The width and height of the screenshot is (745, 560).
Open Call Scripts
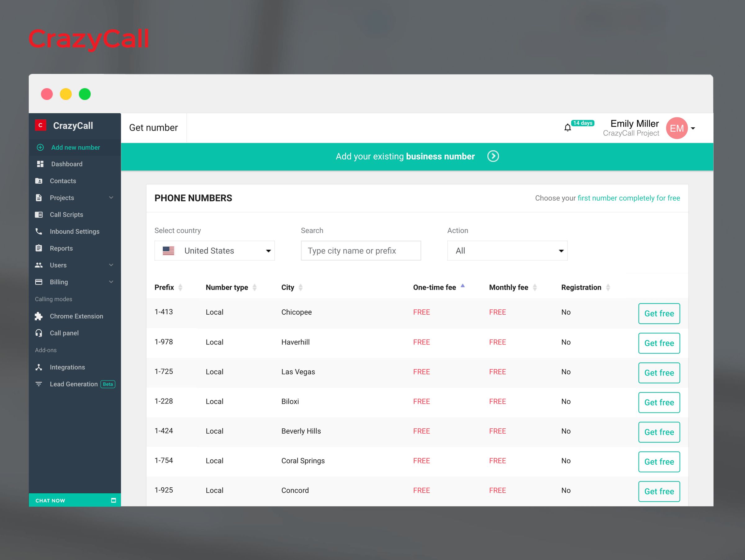point(66,215)
